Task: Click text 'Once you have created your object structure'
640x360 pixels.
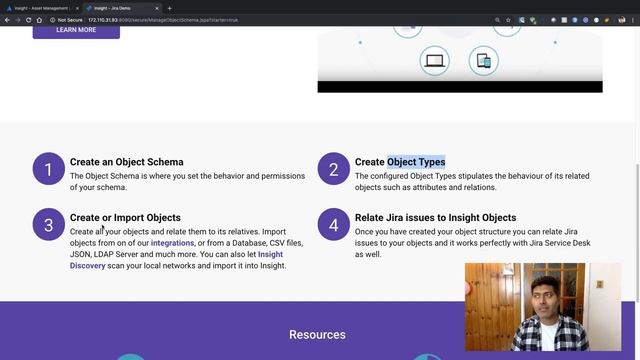Action: pos(433,231)
